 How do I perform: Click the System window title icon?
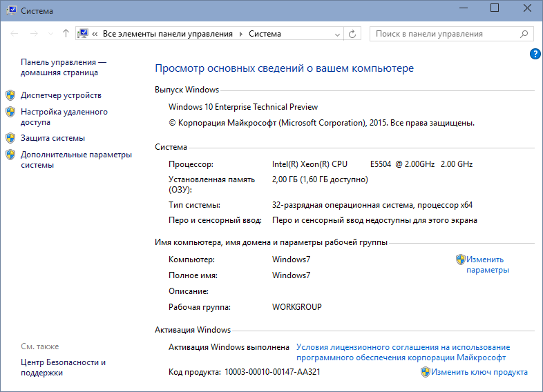coord(11,10)
